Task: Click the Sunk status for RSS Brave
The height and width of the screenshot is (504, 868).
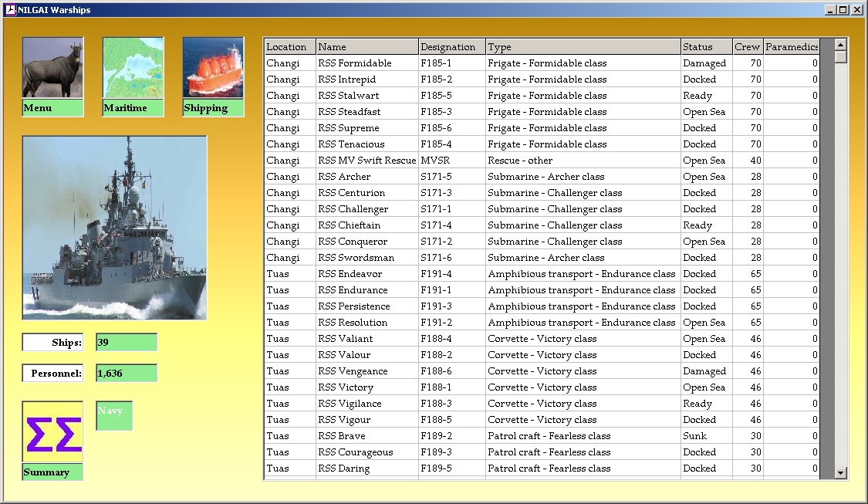Action: click(694, 436)
